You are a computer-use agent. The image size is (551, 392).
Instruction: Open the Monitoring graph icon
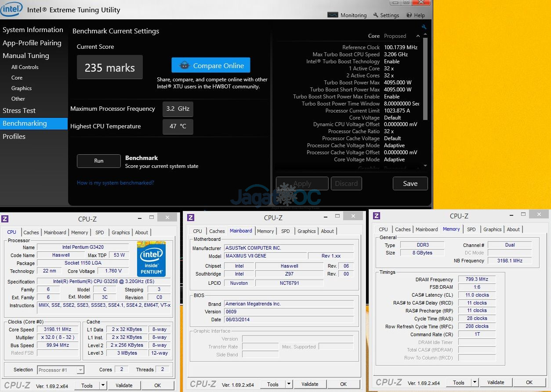pyautogui.click(x=333, y=15)
